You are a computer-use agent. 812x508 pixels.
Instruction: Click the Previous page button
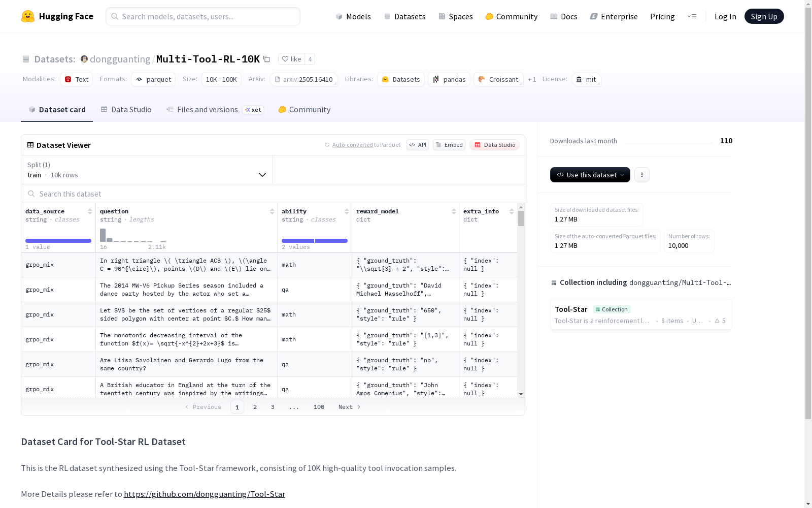click(203, 407)
